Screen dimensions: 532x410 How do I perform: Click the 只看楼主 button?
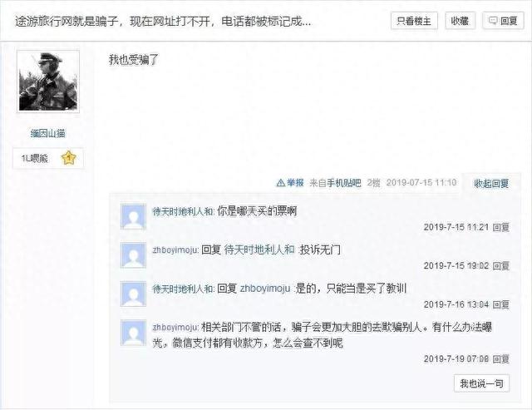[414, 21]
